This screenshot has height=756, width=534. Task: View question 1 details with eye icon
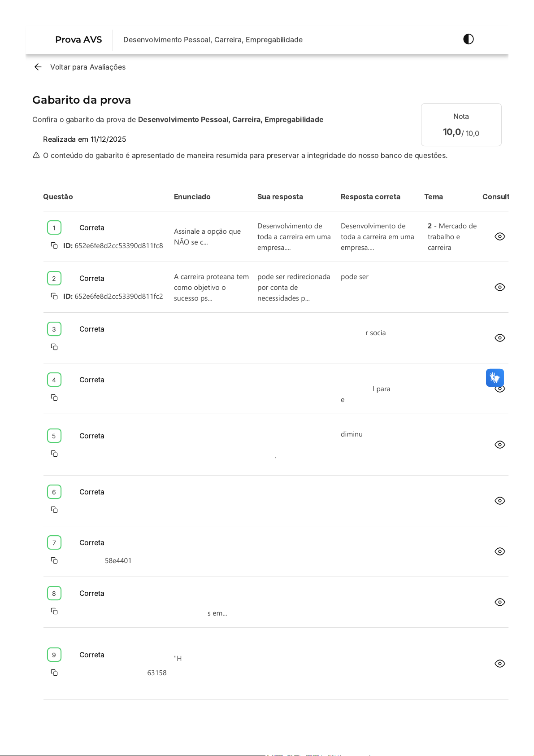coord(499,236)
